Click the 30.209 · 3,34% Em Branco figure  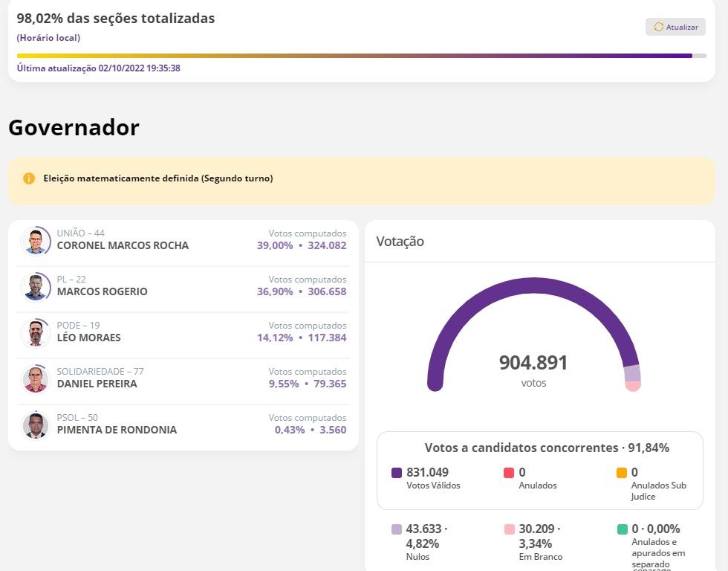tap(539, 536)
